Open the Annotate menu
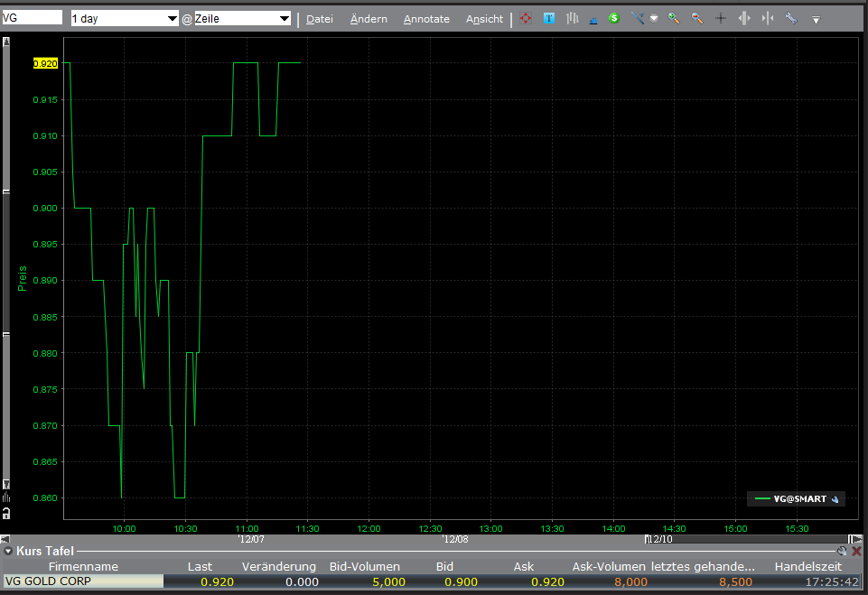This screenshot has height=595, width=868. click(426, 19)
